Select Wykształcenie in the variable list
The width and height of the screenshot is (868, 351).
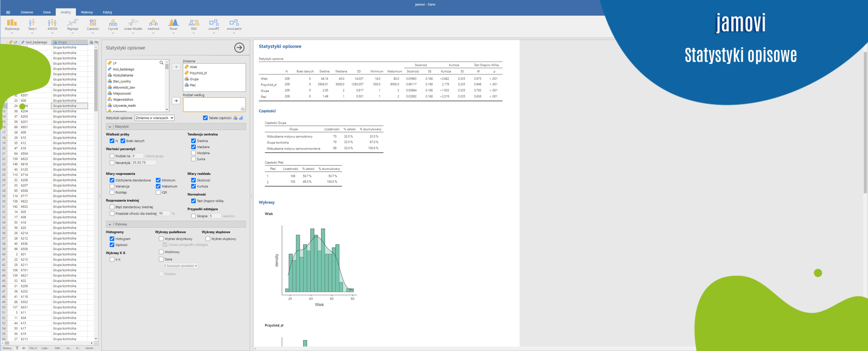click(x=123, y=75)
